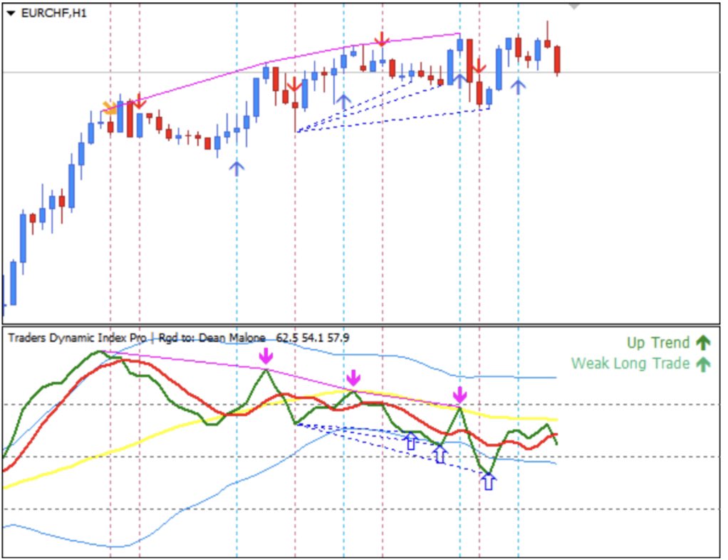This screenshot has height=560, width=728.
Task: Click the first hollow blue up arrow in indicator
Action: tap(410, 441)
